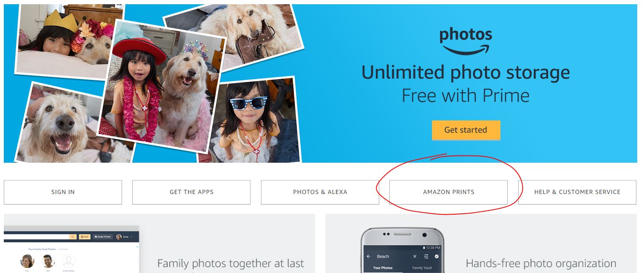The width and height of the screenshot is (644, 273).
Task: Clear the Beach search with X icon
Action: (x=415, y=257)
